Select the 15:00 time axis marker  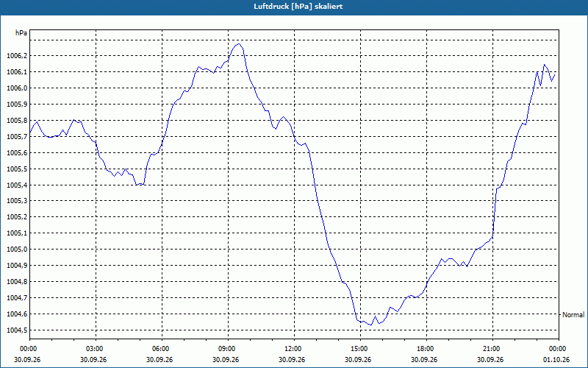click(360, 349)
